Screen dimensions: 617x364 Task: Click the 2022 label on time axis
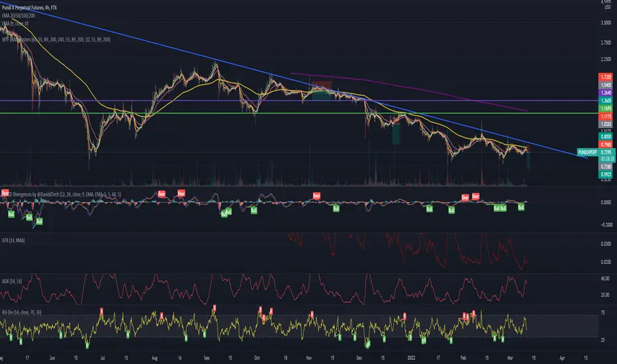click(x=411, y=357)
